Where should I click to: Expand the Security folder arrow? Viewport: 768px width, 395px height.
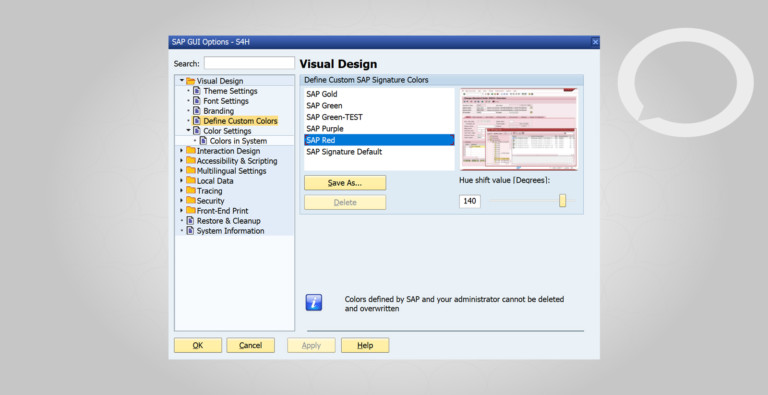(182, 200)
